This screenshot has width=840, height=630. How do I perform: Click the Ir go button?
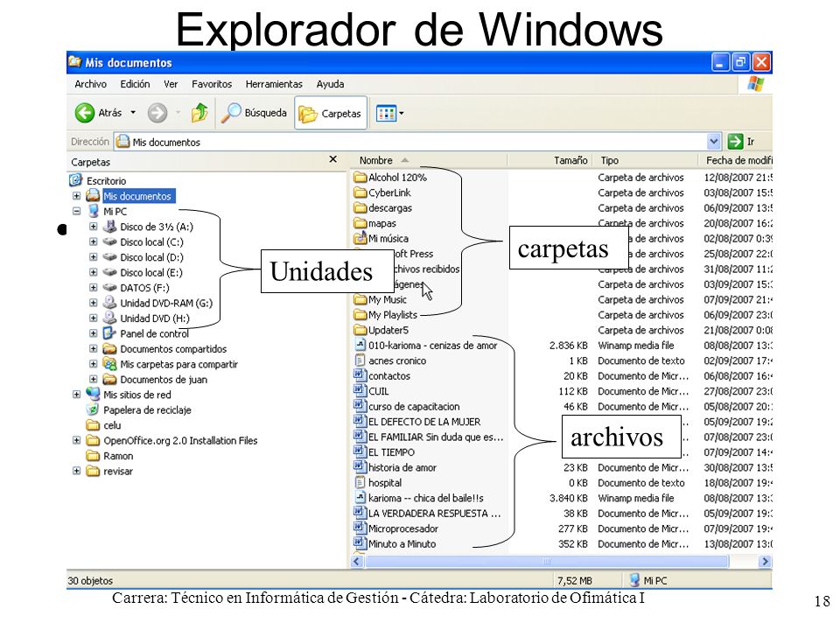coord(741,142)
